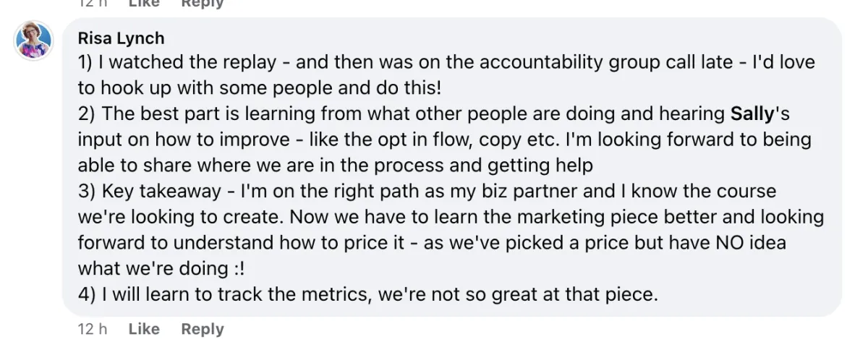Click the text "what we're doing :!"

coord(161,268)
